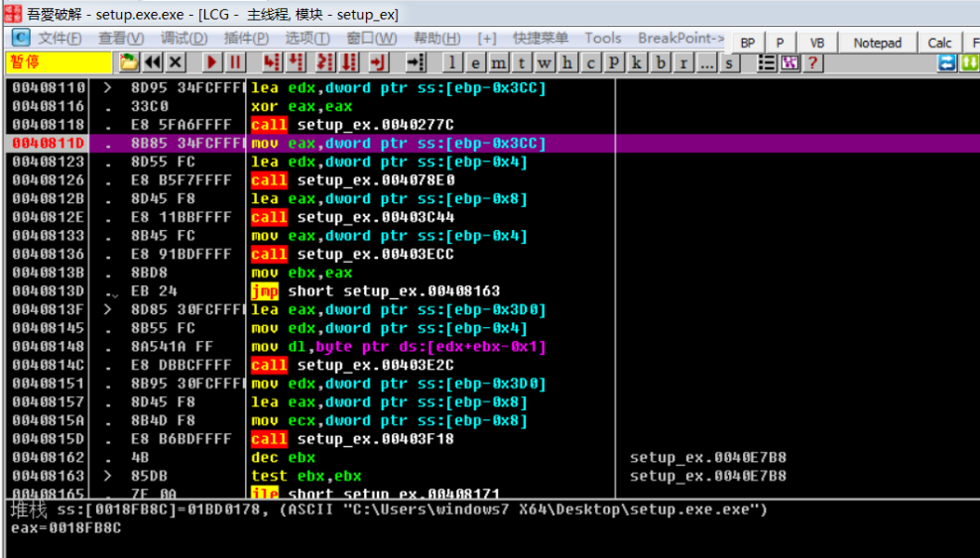980x558 pixels.
Task: Click the VB button
Action: point(817,43)
